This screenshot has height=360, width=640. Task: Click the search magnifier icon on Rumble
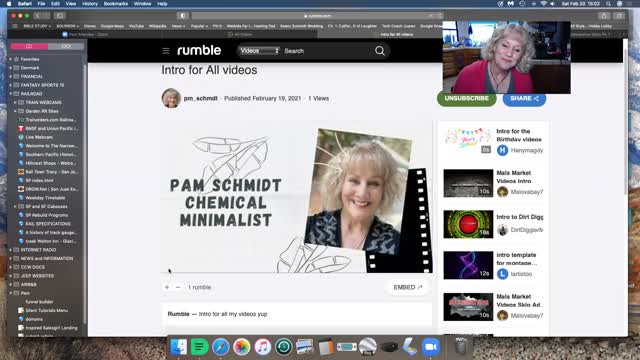pos(380,51)
